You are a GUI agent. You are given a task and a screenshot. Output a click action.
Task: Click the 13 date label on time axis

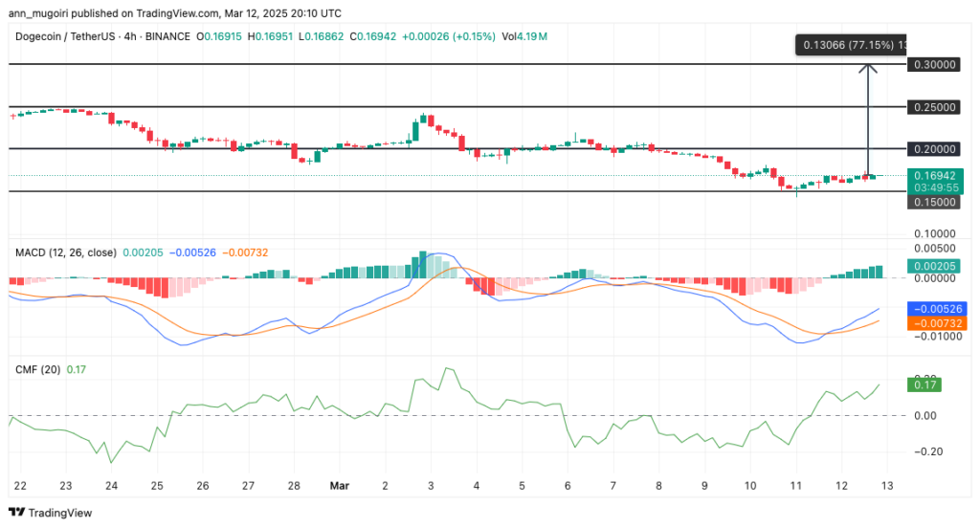(x=887, y=486)
